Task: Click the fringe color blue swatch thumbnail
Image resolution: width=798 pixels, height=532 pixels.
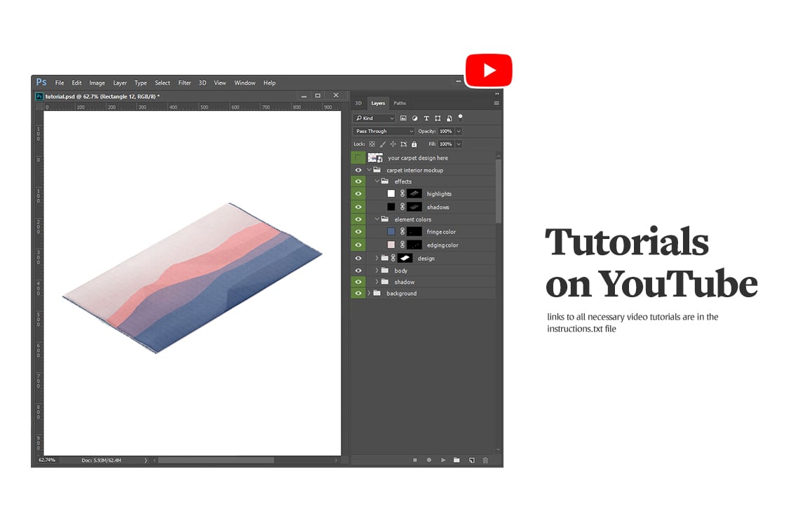Action: [x=391, y=232]
